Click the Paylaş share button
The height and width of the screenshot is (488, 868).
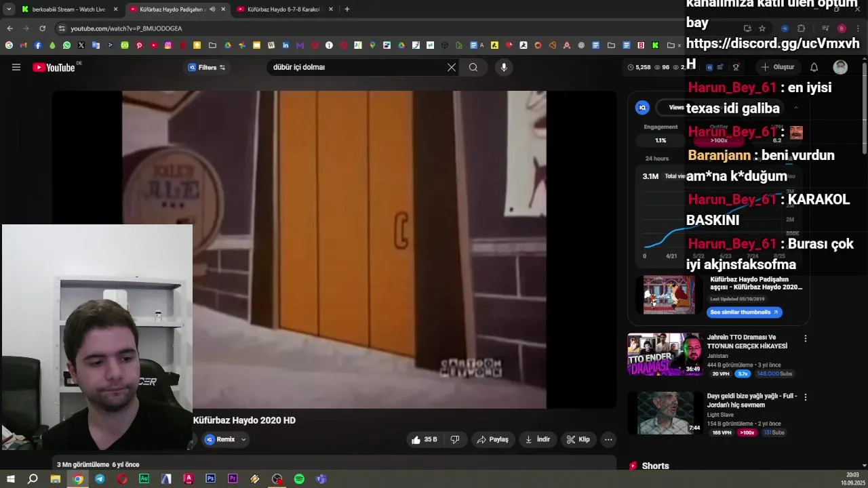493,439
